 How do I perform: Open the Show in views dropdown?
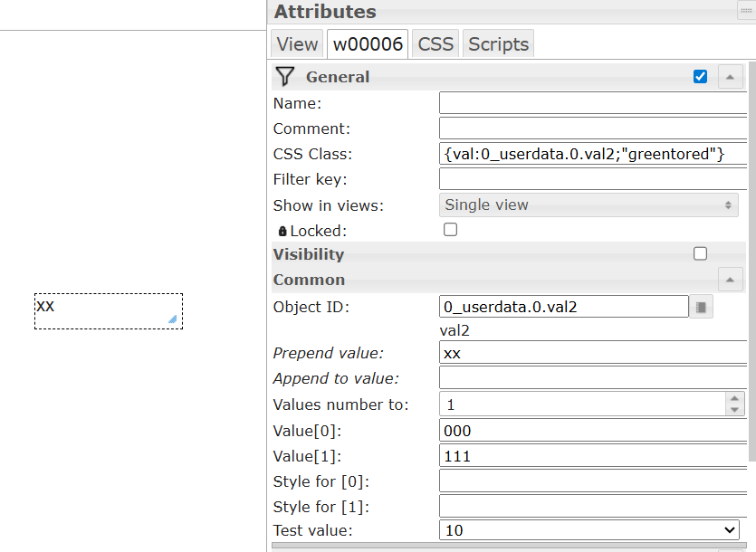click(589, 205)
